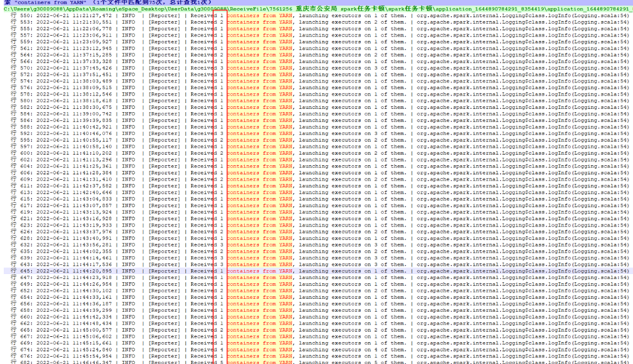This screenshot has height=364, width=633.
Task: Select result row for line 555
Action: pos(318,29)
